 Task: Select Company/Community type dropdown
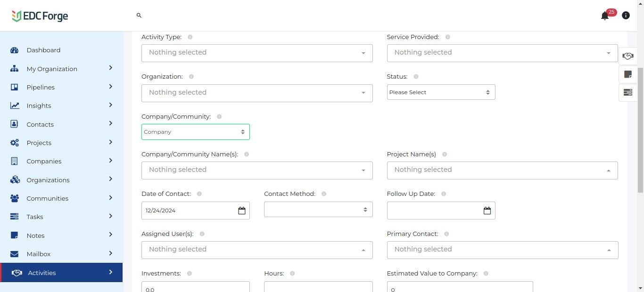click(x=195, y=132)
